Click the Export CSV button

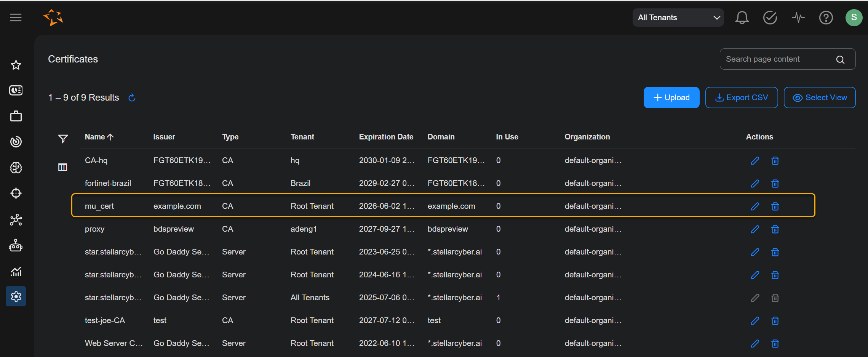[741, 98]
